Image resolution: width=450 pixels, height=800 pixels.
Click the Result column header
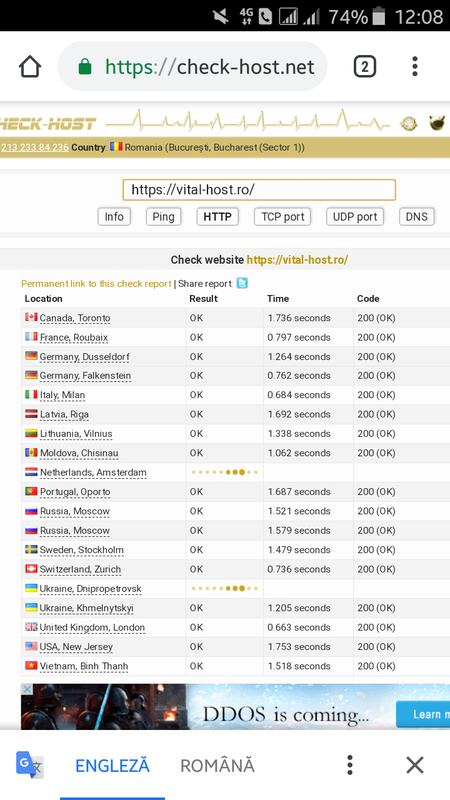pos(204,298)
